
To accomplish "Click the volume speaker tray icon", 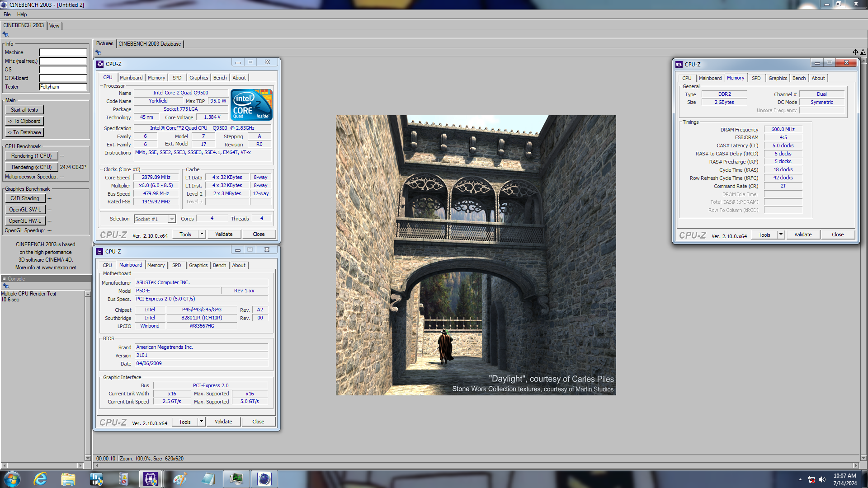I will (822, 479).
